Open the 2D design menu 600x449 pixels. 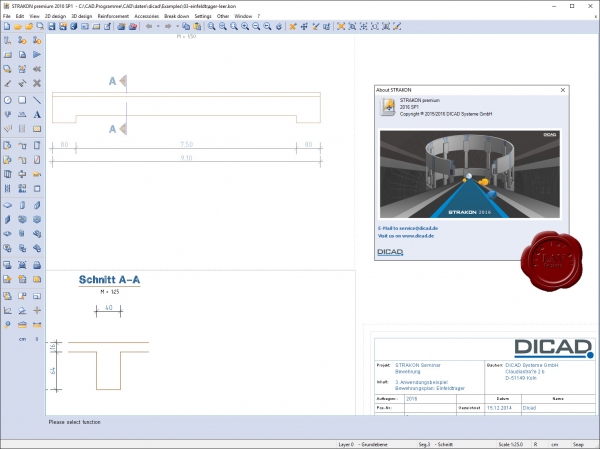coord(55,16)
